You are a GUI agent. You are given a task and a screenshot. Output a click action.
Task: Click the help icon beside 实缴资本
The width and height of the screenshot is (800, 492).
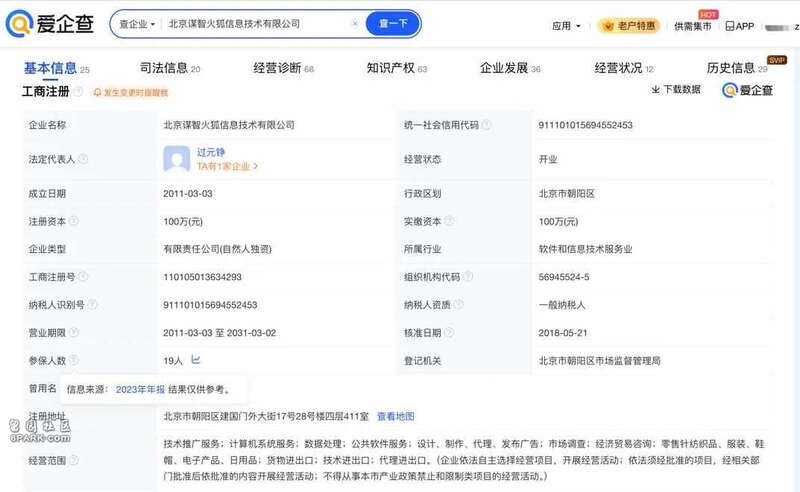(449, 221)
